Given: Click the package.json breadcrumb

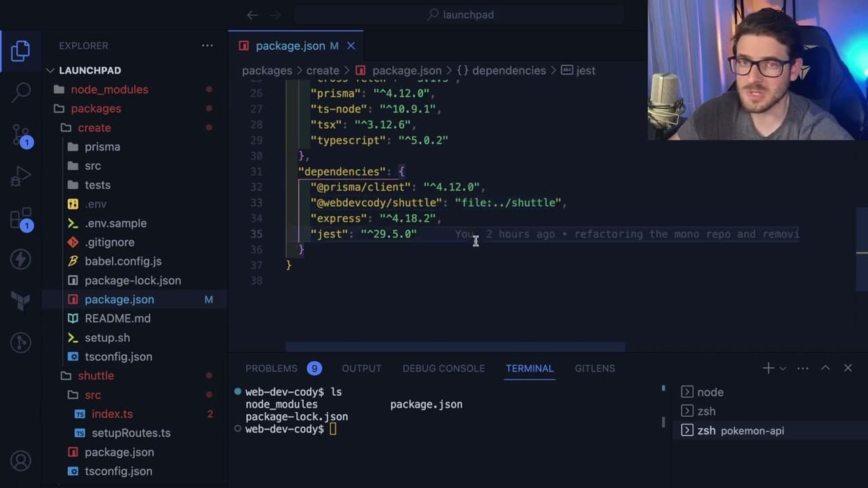Looking at the screenshot, I should [399, 70].
